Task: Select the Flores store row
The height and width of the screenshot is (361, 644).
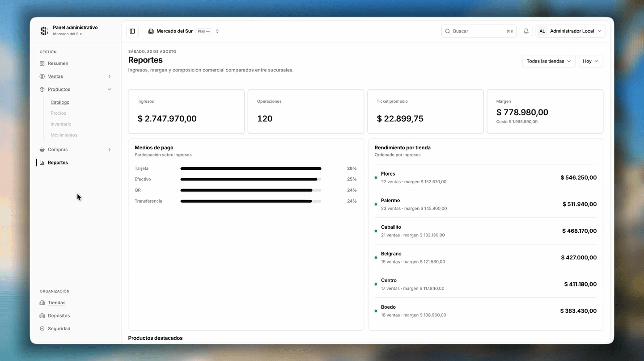Action: (486, 178)
